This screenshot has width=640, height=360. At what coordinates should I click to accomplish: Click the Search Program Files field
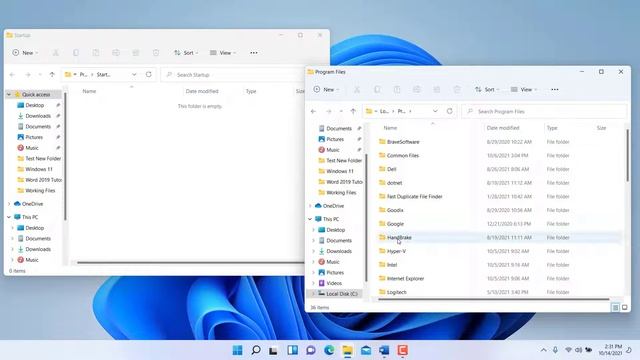[x=544, y=111]
